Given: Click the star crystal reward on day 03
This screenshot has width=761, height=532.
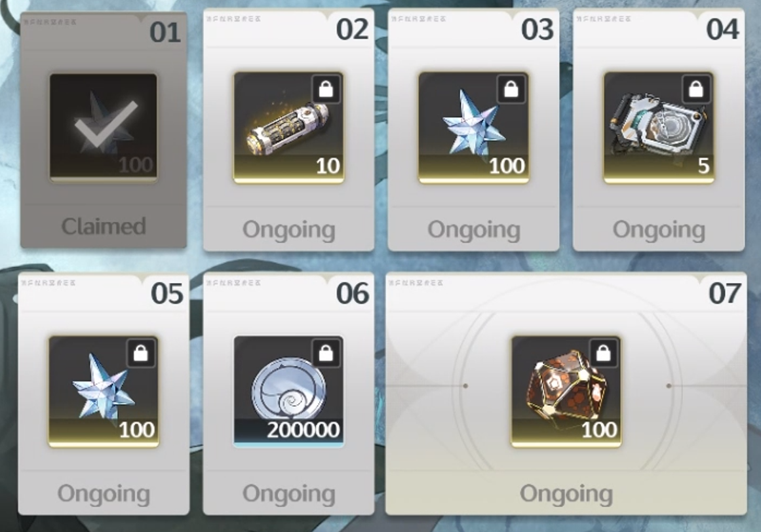Looking at the screenshot, I should 474,128.
